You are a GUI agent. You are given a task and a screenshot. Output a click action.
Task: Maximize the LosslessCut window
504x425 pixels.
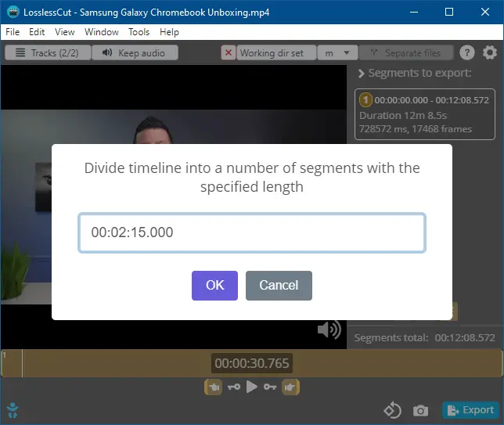tap(449, 12)
